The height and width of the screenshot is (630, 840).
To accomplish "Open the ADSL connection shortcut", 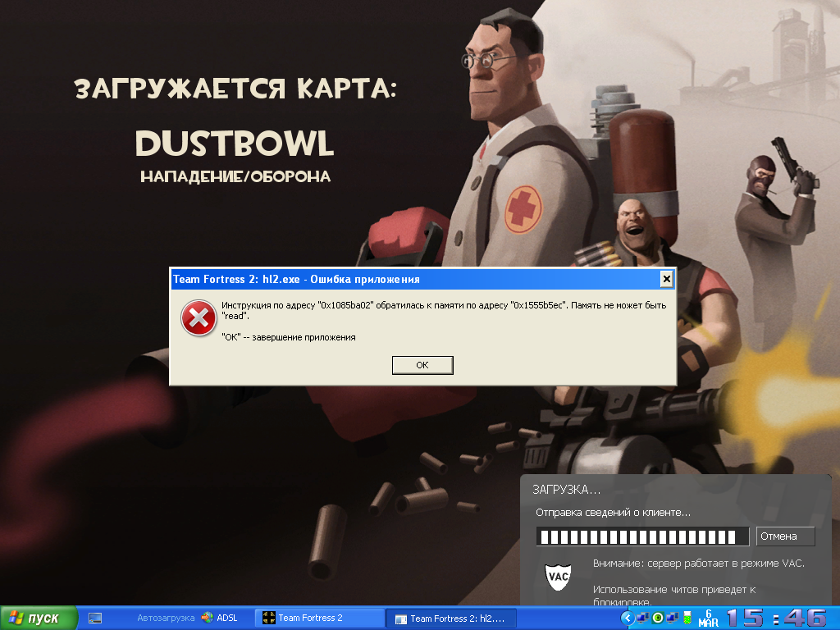I will click(x=220, y=618).
